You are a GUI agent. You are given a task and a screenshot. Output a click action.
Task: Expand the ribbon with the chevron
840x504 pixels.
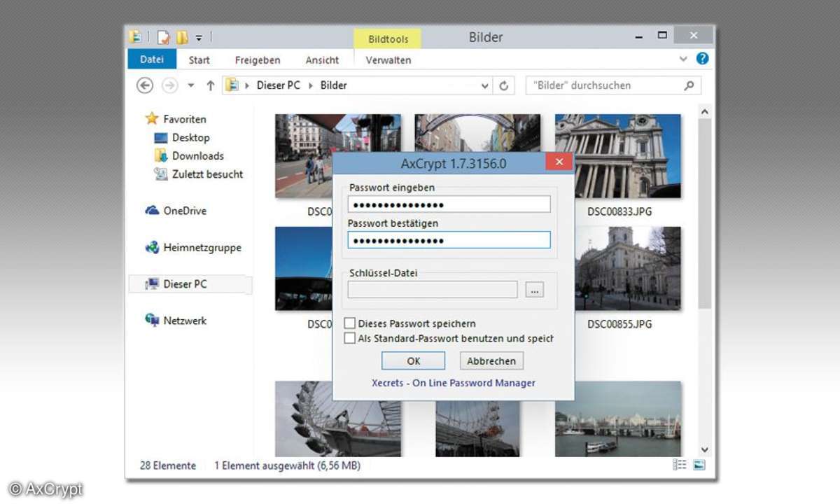click(x=684, y=59)
